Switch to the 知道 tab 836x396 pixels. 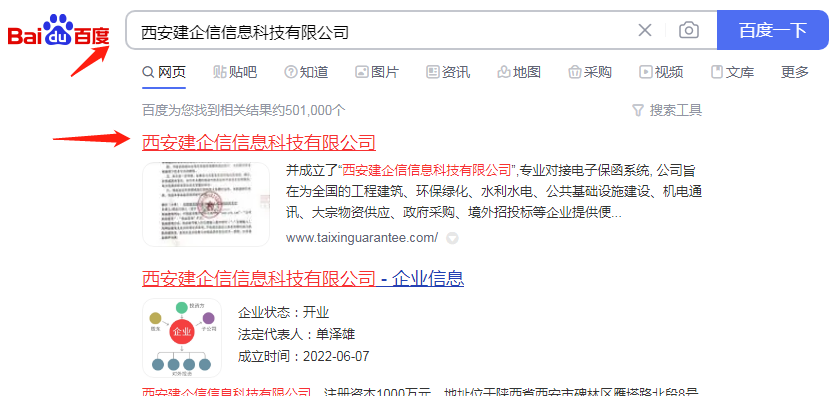[x=306, y=72]
